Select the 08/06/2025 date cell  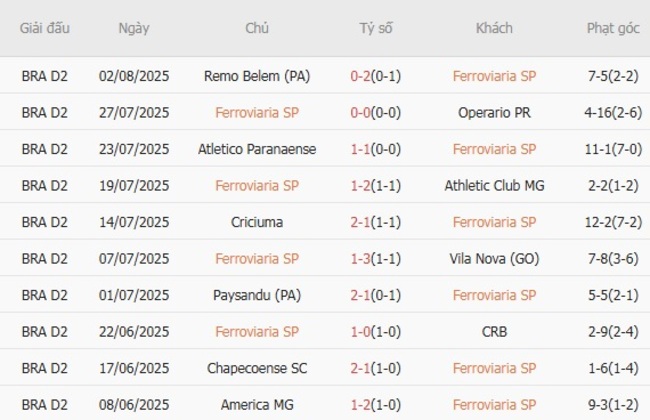pyautogui.click(x=134, y=405)
